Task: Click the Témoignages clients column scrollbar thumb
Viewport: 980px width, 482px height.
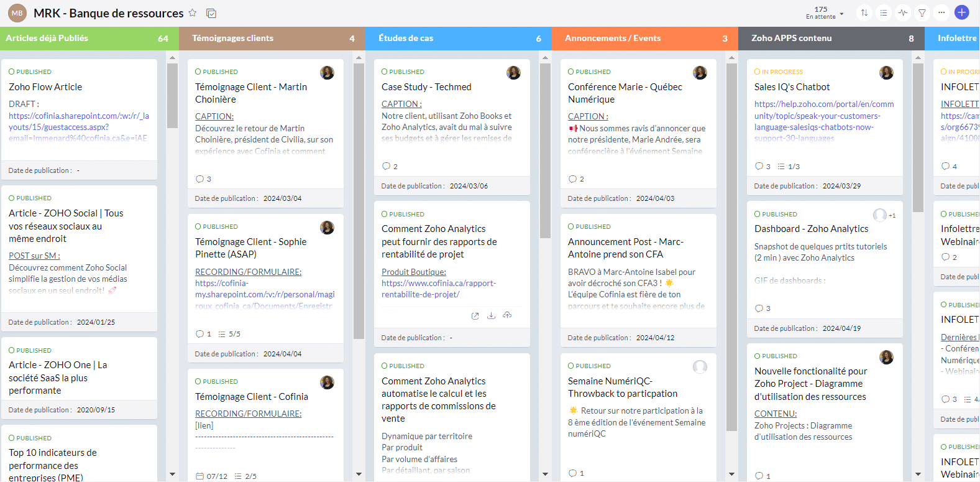Action: click(x=359, y=201)
